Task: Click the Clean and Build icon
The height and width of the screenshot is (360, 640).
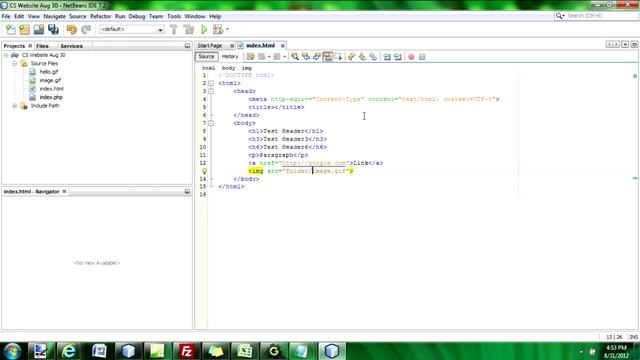Action: click(189, 29)
